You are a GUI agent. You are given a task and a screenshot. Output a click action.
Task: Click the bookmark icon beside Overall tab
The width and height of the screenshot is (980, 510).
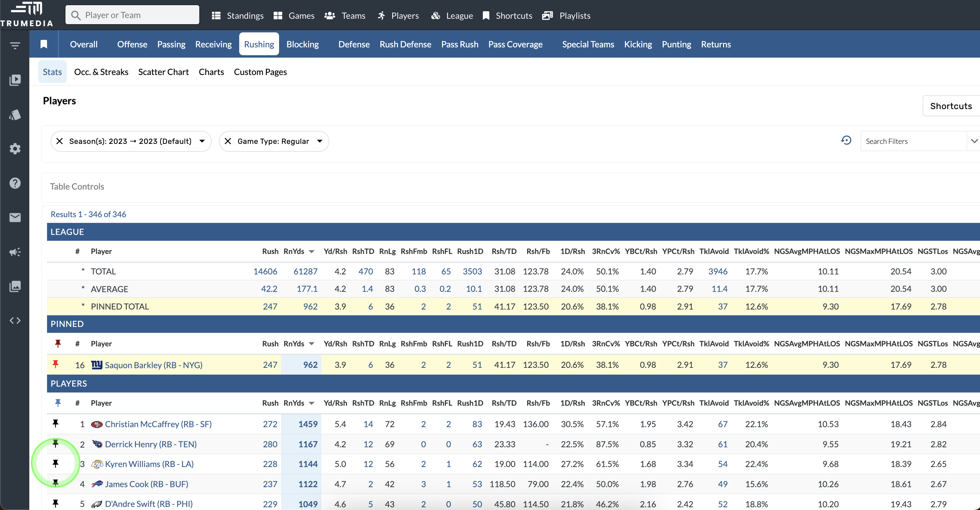point(44,44)
